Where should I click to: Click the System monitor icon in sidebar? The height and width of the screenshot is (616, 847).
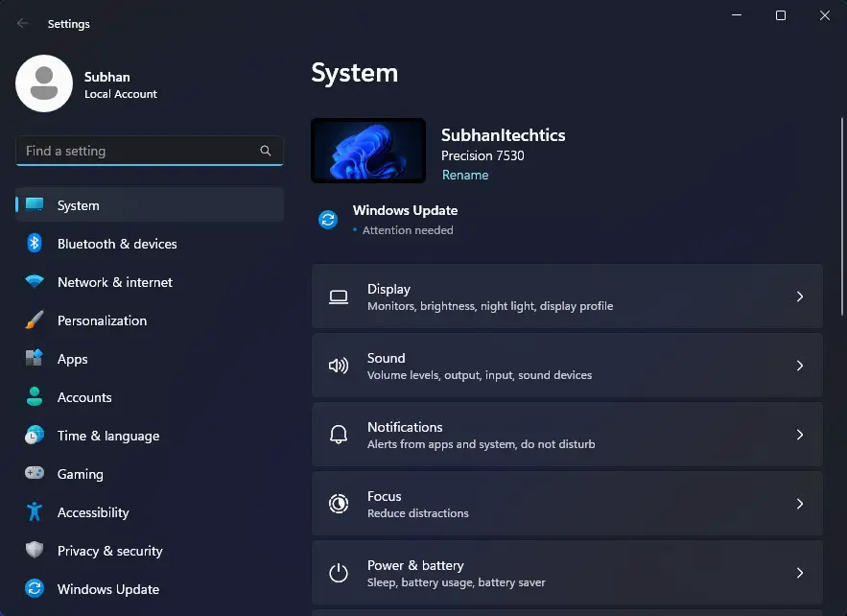(x=35, y=204)
